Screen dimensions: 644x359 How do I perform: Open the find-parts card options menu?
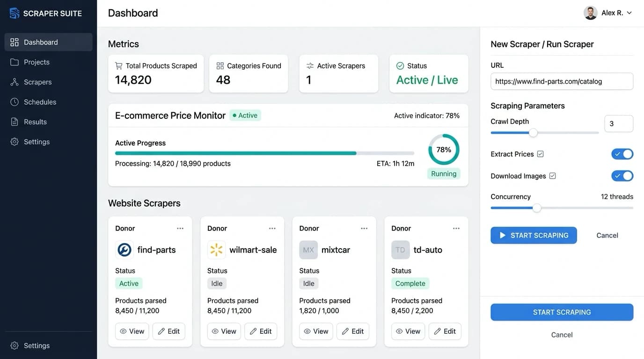[180, 228]
